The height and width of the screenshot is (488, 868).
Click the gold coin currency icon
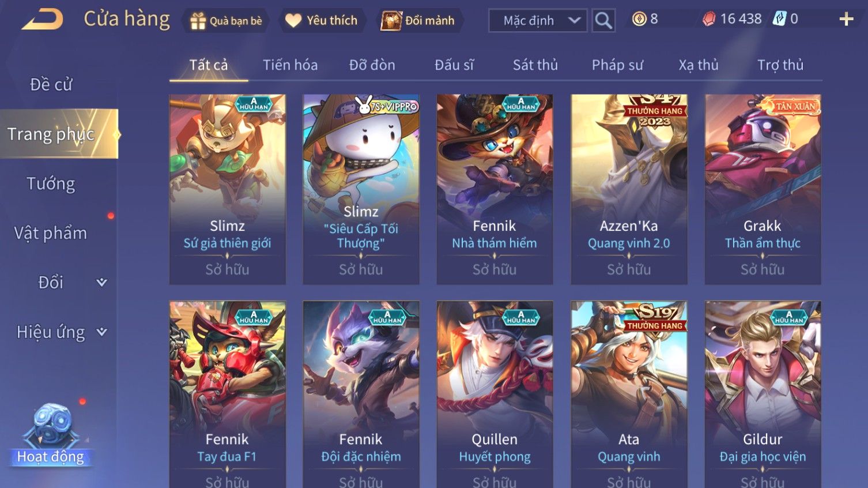(639, 19)
